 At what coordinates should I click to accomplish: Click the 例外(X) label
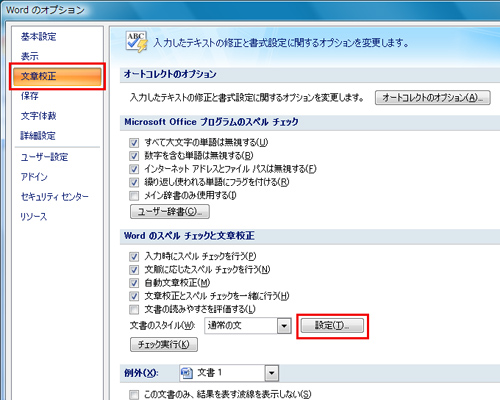[x=141, y=373]
